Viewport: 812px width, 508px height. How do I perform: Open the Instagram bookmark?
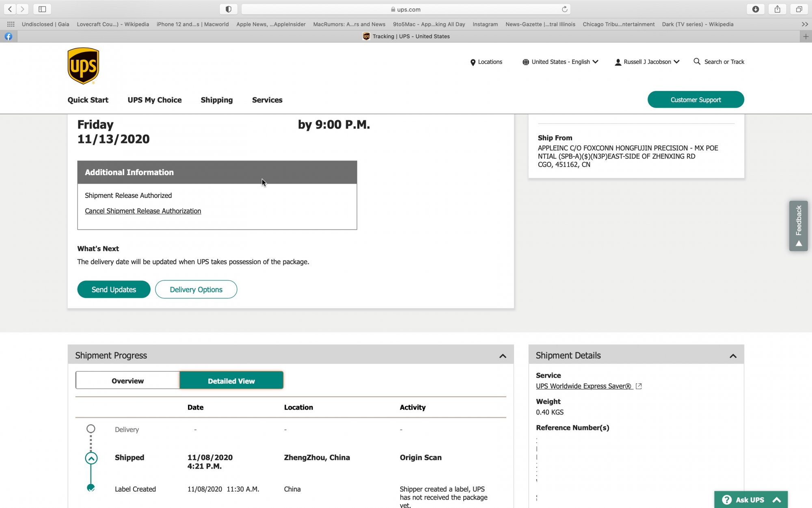coord(485,24)
